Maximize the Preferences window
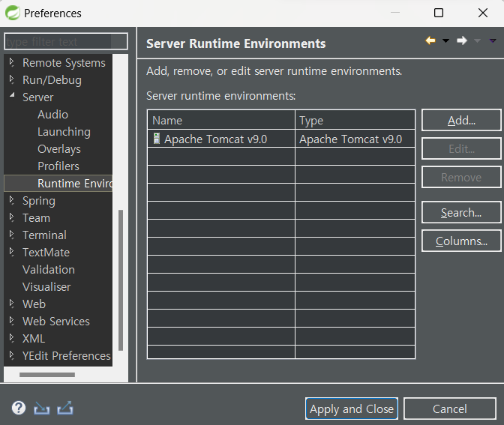 [x=439, y=13]
